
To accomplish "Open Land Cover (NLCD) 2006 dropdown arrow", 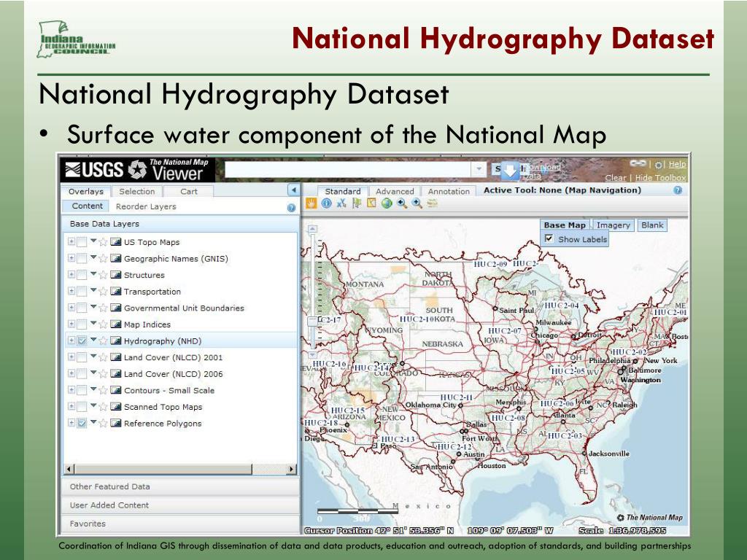I will tap(93, 373).
